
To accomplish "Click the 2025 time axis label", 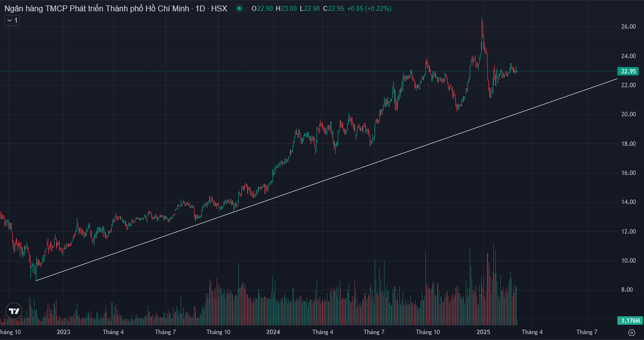I will pyautogui.click(x=483, y=332).
